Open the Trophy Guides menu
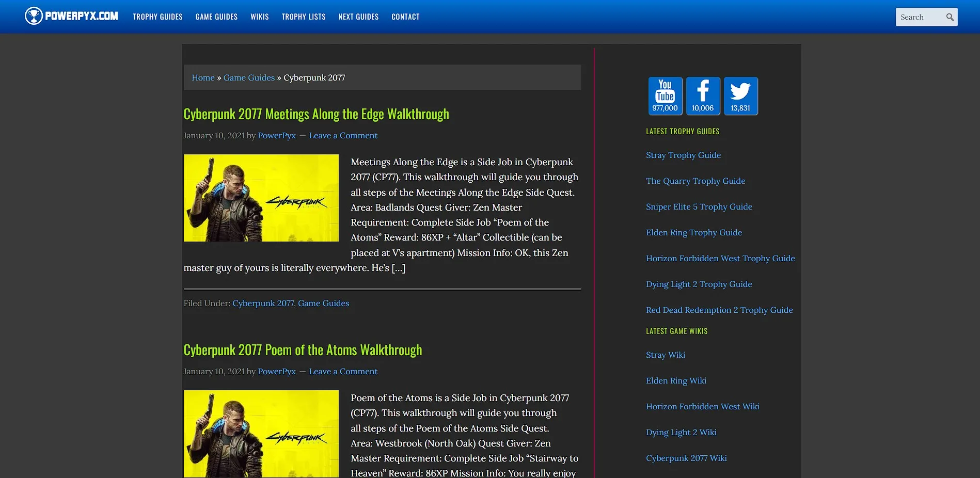Screen dimensions: 980x478 [157, 17]
